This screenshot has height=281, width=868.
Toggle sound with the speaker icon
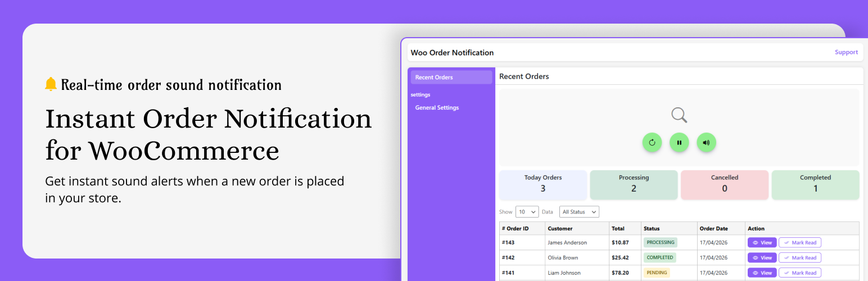pyautogui.click(x=706, y=143)
